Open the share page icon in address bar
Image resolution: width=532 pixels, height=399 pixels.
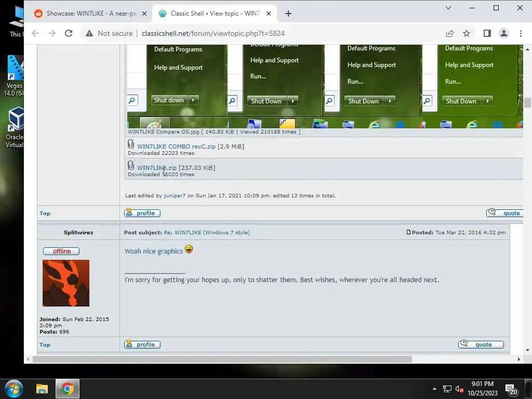450,33
